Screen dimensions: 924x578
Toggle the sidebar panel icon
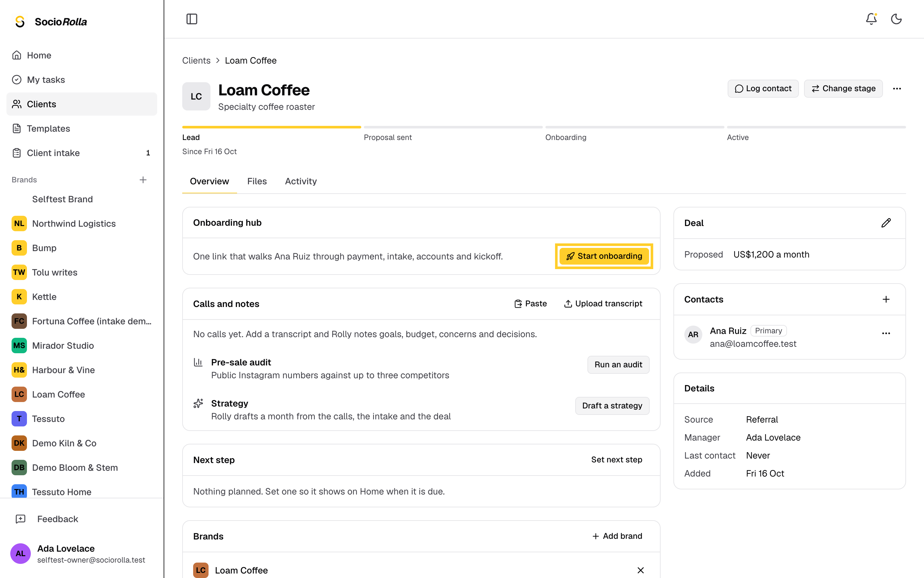192,19
